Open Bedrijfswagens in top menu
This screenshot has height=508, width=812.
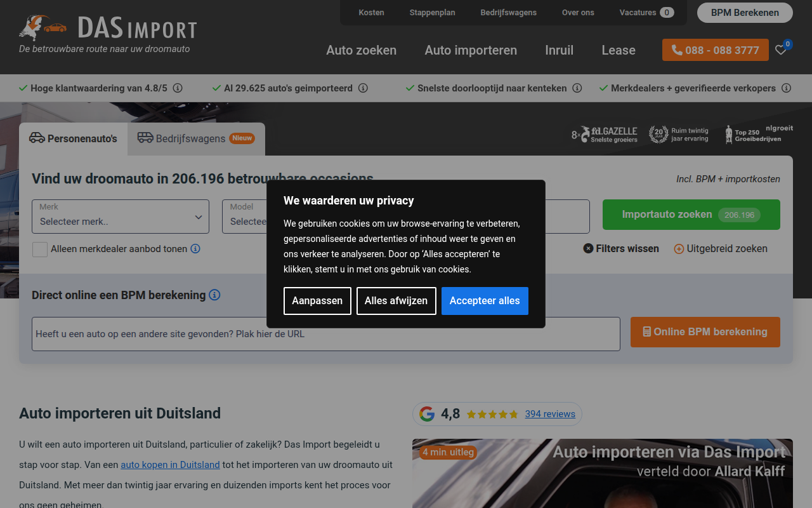point(508,13)
